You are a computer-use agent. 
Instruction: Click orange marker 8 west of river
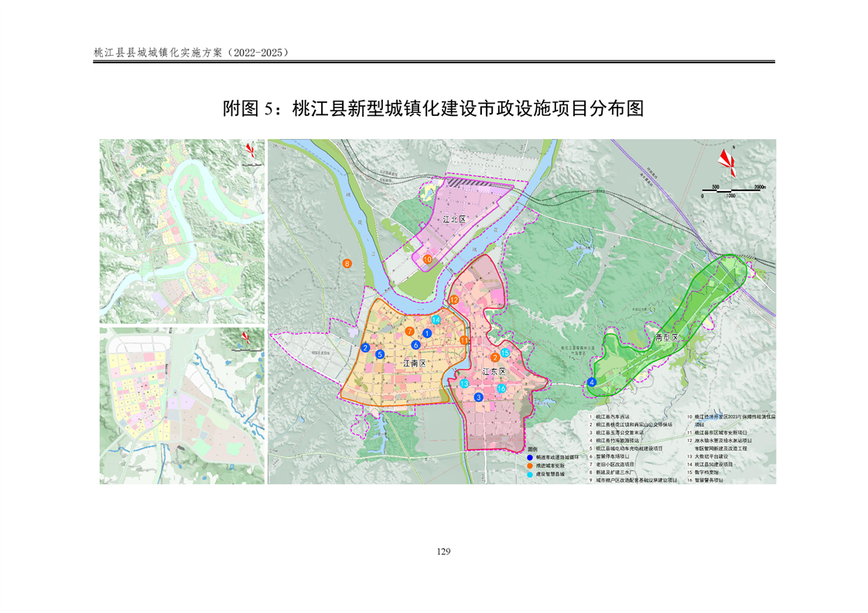347,264
